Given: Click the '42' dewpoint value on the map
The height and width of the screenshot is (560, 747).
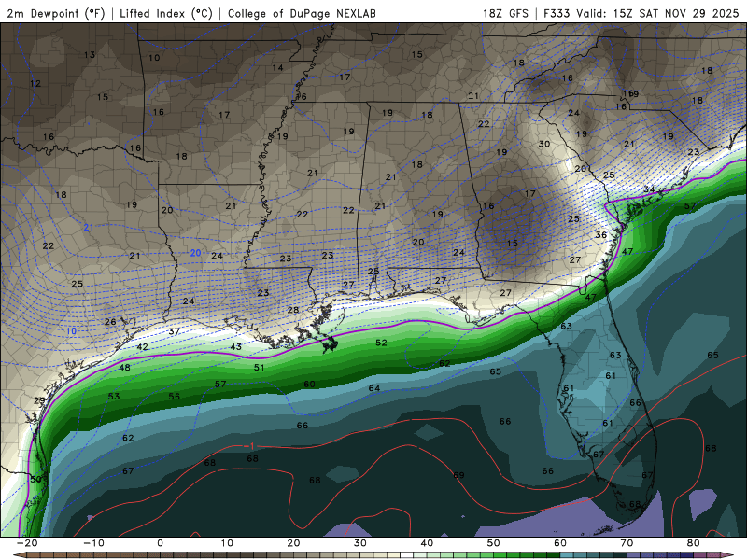Looking at the screenshot, I should coord(143,346).
